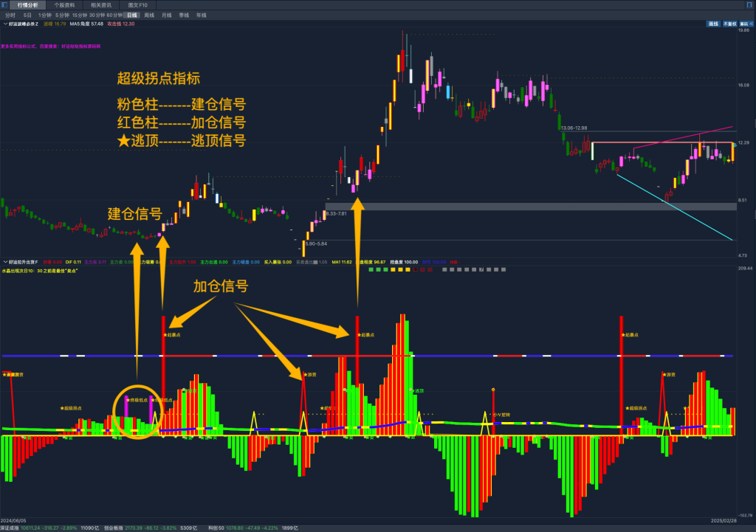Open the 行情分析 tab
The image size is (756, 532).
[27, 5]
